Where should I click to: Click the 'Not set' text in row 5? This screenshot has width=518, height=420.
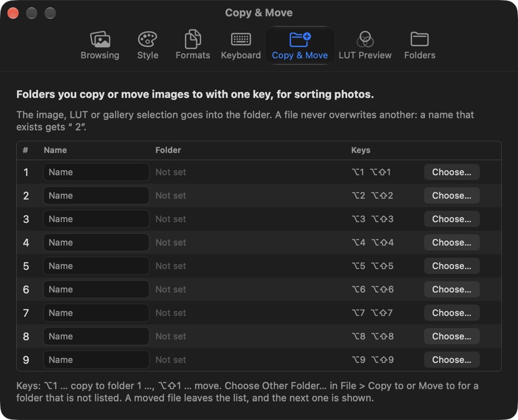[x=171, y=266]
